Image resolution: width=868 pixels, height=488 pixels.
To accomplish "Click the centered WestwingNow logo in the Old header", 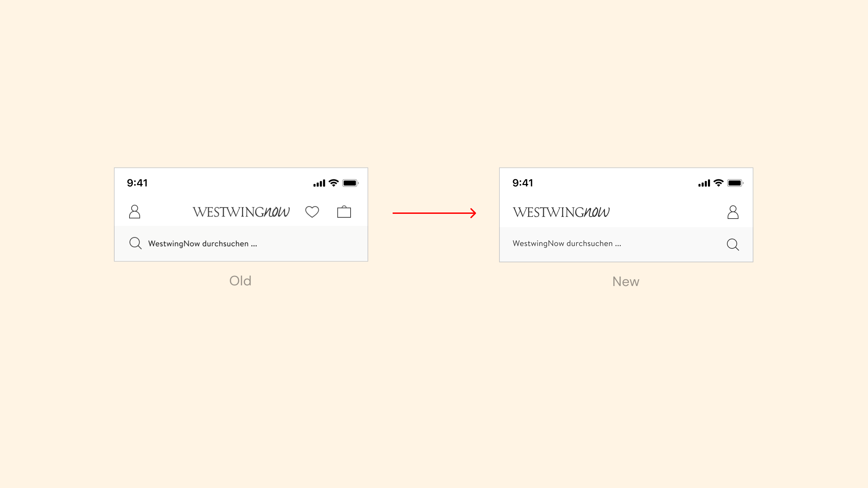I will tap(241, 212).
